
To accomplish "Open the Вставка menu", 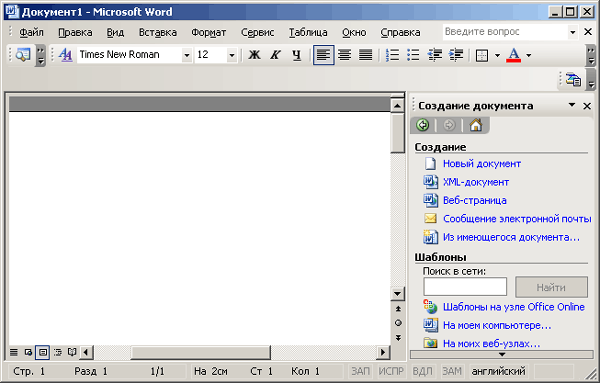I will pos(158,33).
